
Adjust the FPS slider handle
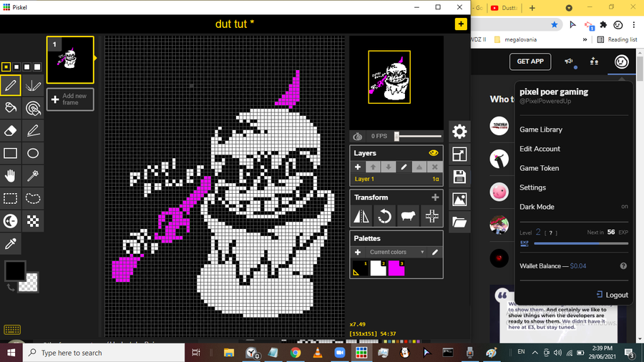pyautogui.click(x=396, y=136)
